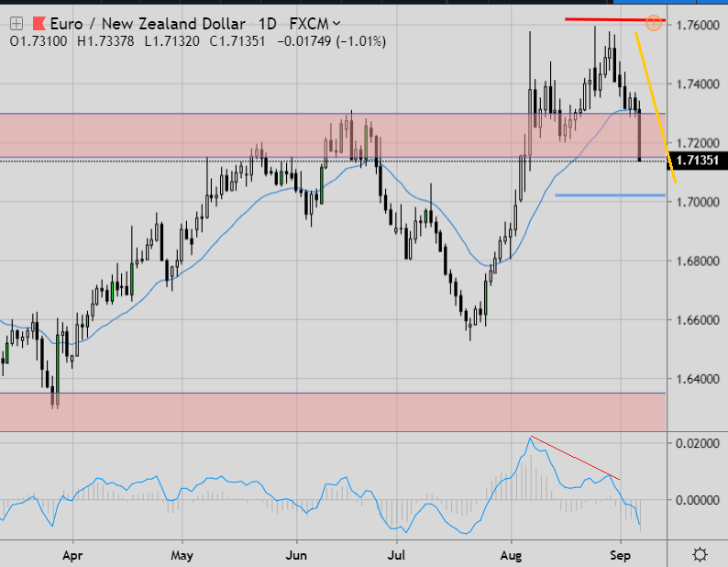Click the red flag symbol icon
This screenshot has width=728, height=567.
click(39, 23)
